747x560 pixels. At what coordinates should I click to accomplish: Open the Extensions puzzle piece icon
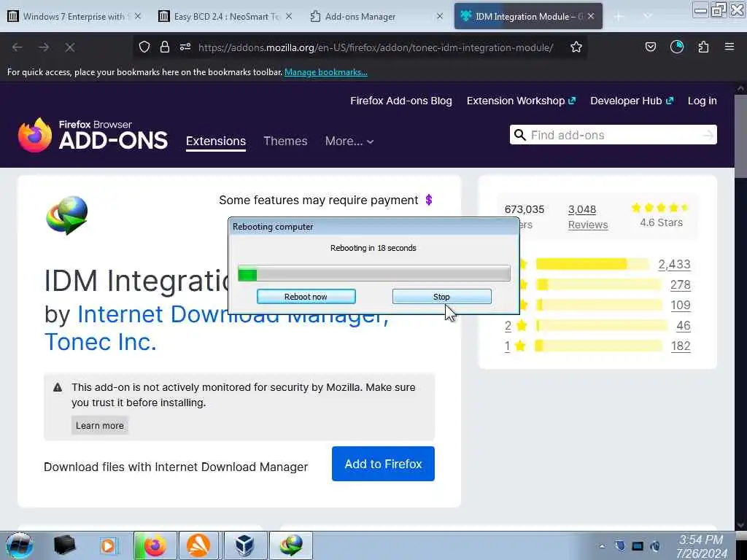tap(703, 47)
